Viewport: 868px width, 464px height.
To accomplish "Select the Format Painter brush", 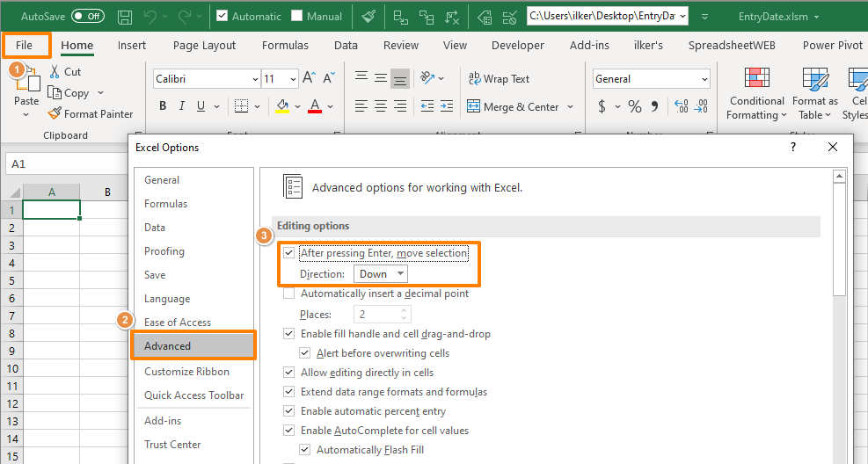I will pos(55,113).
